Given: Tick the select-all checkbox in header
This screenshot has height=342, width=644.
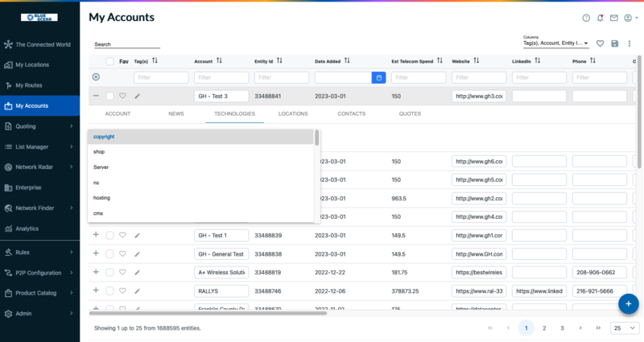Looking at the screenshot, I should coord(109,61).
